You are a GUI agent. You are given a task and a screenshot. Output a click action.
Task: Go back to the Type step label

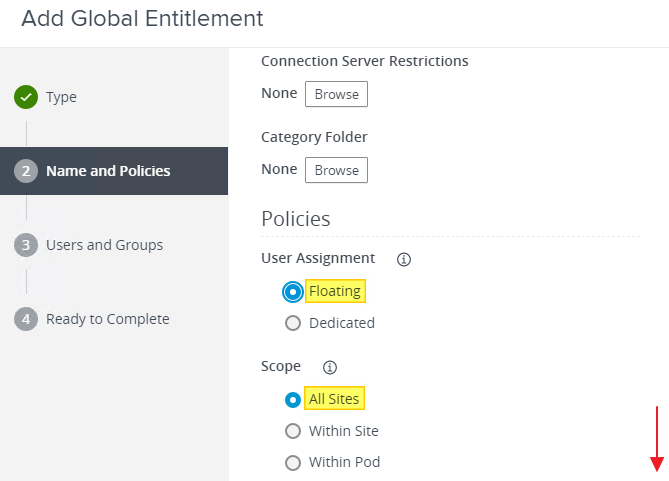(x=61, y=97)
